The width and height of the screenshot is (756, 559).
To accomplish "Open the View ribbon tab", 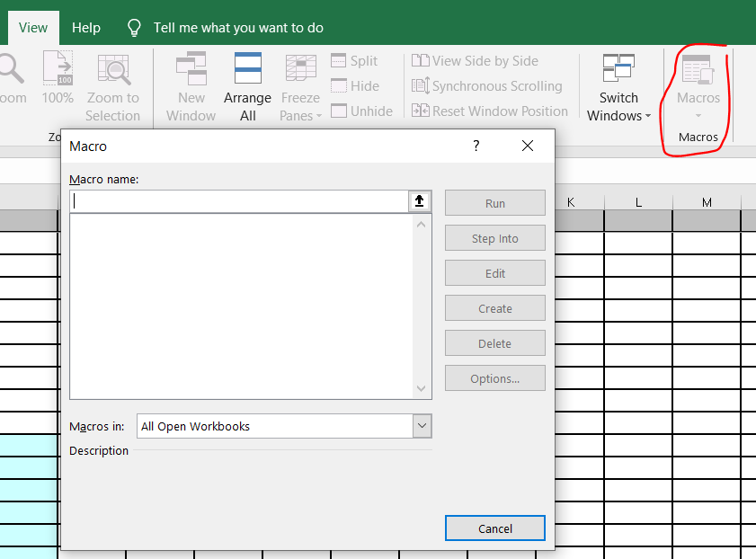I will [33, 28].
